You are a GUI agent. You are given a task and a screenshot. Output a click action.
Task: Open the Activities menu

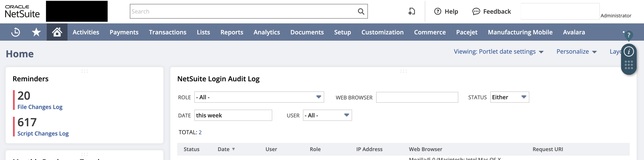pyautogui.click(x=86, y=32)
